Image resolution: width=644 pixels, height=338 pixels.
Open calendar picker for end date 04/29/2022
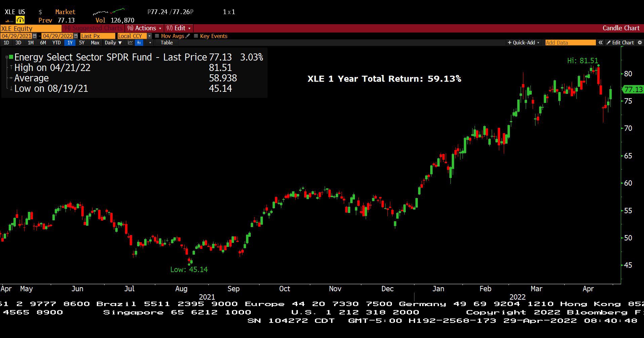pyautogui.click(x=76, y=36)
